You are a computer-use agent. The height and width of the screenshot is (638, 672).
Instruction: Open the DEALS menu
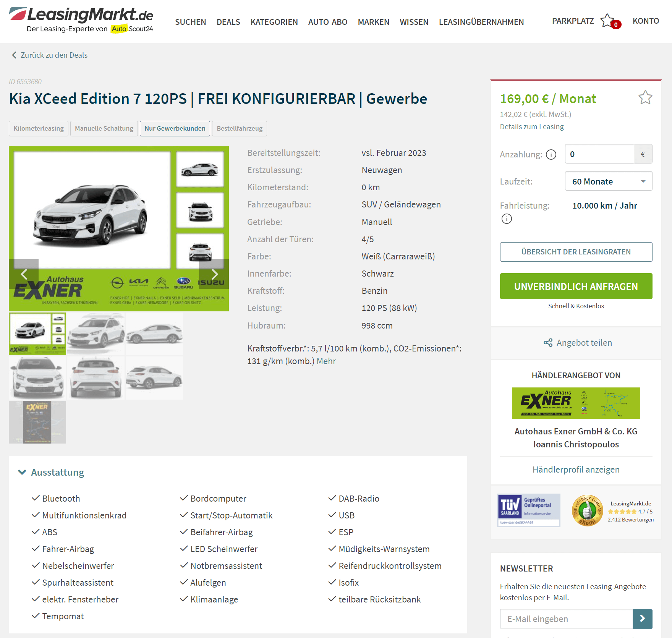pyautogui.click(x=228, y=22)
